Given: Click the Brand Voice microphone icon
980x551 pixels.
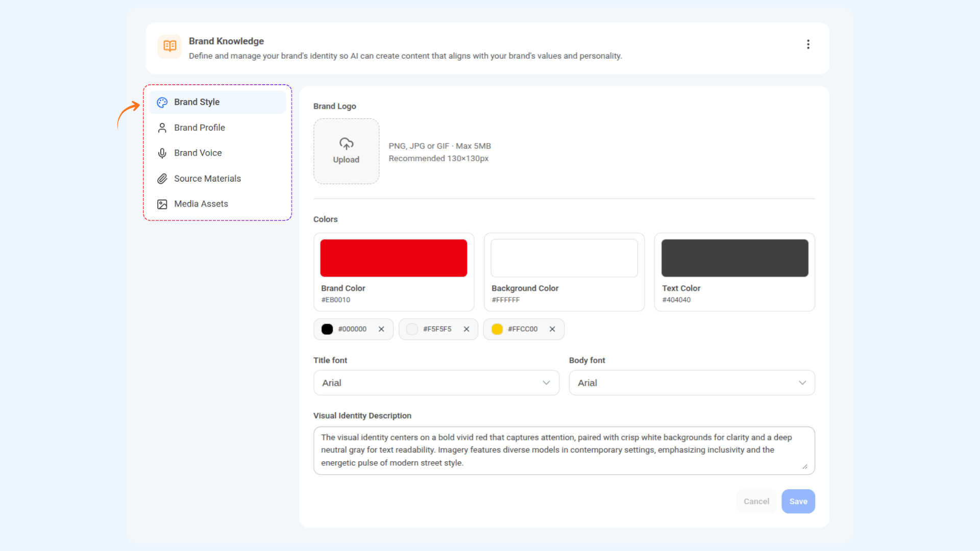Looking at the screenshot, I should [162, 153].
